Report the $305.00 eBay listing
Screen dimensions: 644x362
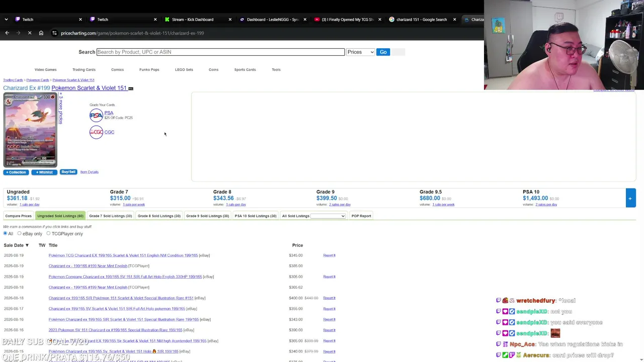pyautogui.click(x=329, y=277)
